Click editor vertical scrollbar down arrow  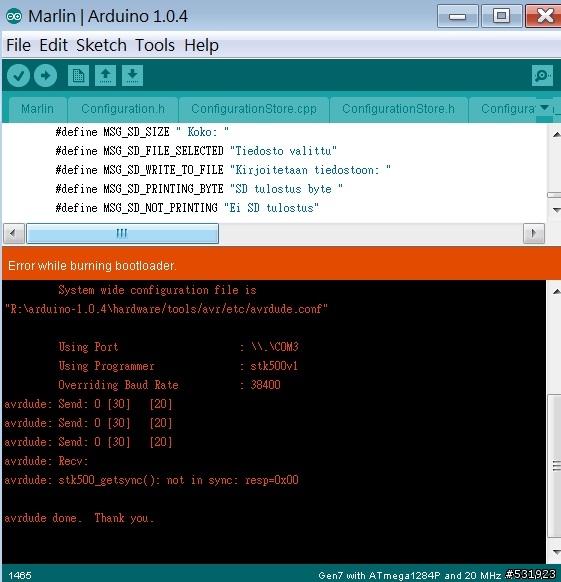[x=556, y=210]
